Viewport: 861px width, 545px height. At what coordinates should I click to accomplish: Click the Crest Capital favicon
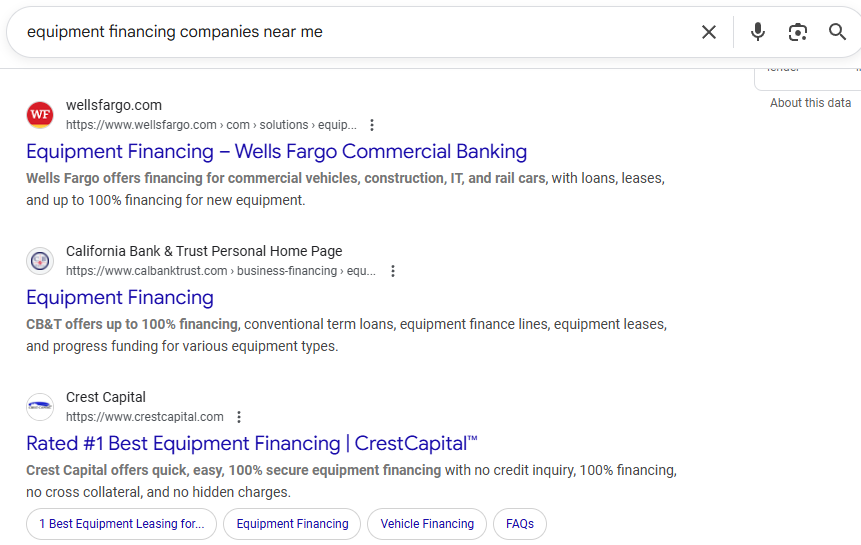[40, 407]
